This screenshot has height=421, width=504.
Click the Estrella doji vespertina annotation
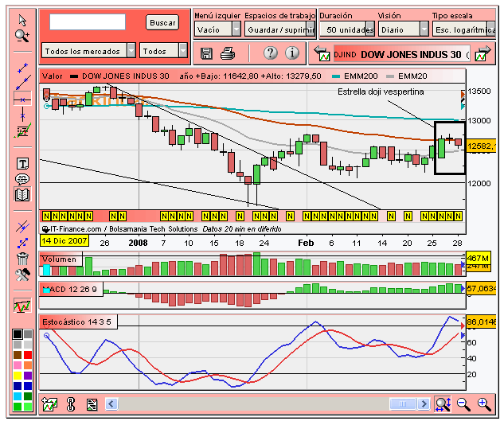(x=381, y=92)
